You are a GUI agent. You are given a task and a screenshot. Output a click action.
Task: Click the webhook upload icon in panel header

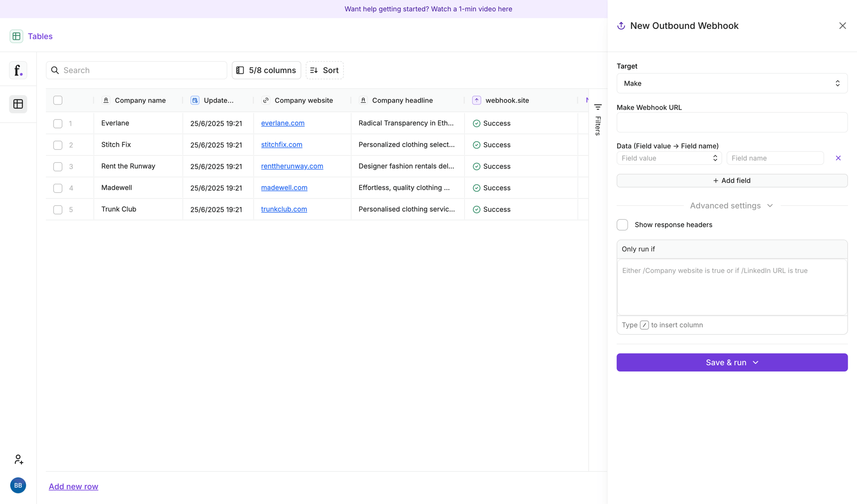pos(620,25)
